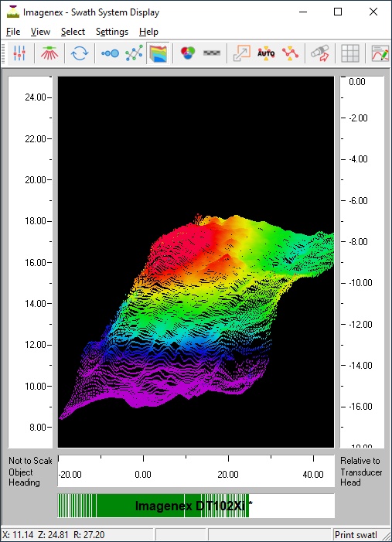392x542 pixels.
Task: Click the gray checkered bar icon
Action: (x=212, y=53)
